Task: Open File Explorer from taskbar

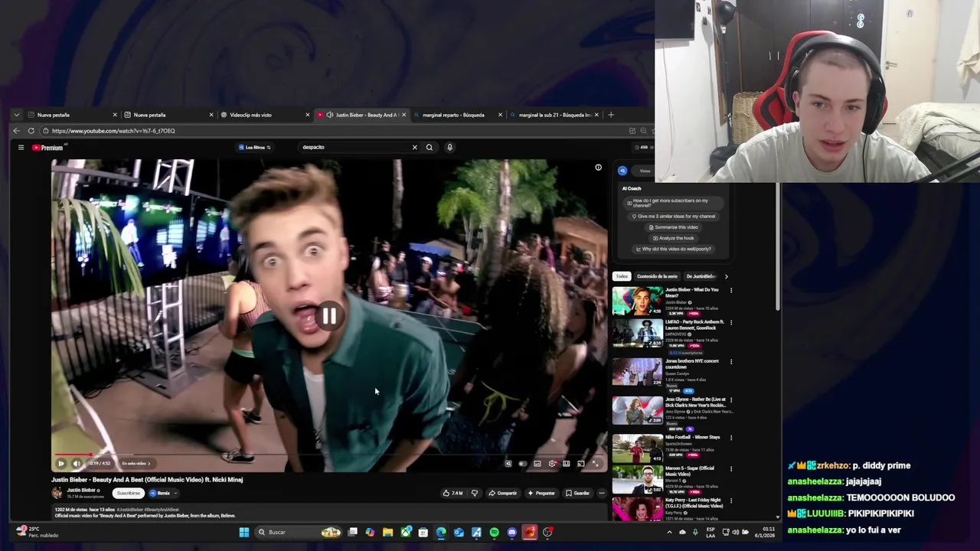Action: click(388, 532)
